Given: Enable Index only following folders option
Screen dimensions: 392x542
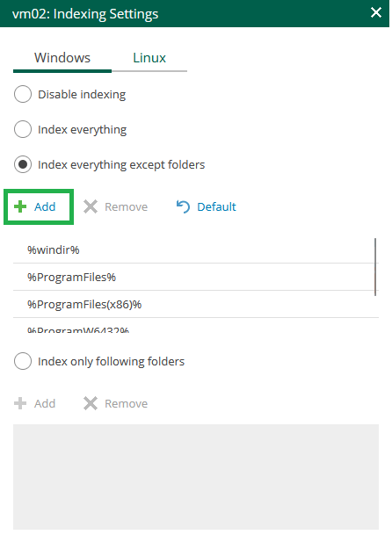Looking at the screenshot, I should [23, 361].
